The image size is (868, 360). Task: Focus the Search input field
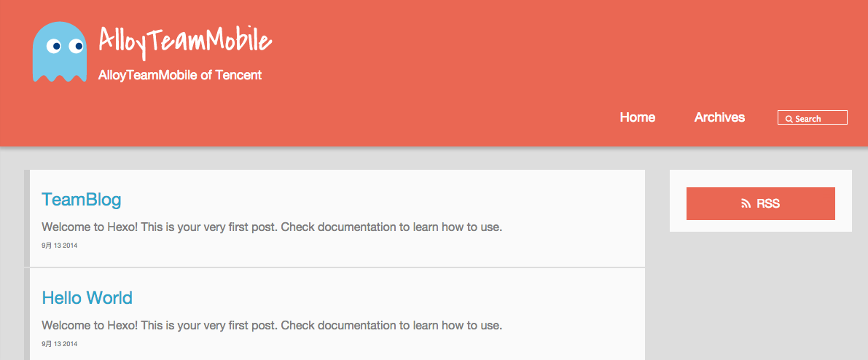point(812,117)
